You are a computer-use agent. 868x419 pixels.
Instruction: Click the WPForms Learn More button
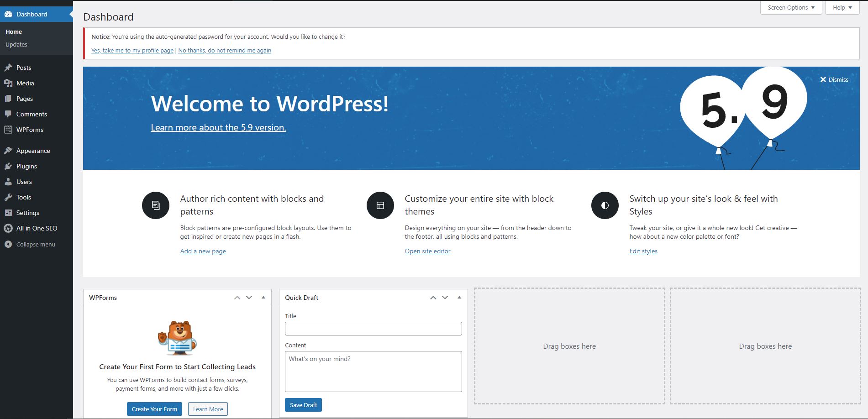click(x=208, y=409)
